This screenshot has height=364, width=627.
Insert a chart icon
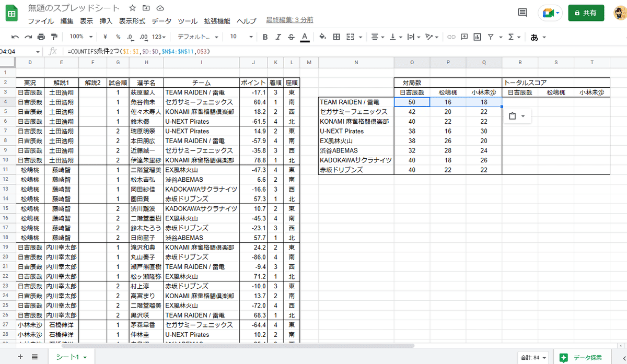(x=477, y=37)
